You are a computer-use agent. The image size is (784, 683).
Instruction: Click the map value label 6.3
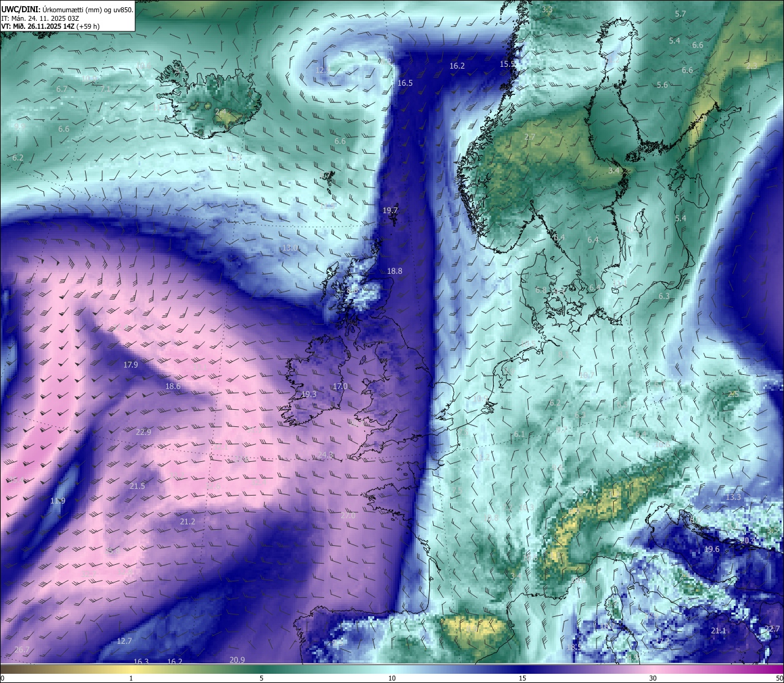coord(664,296)
